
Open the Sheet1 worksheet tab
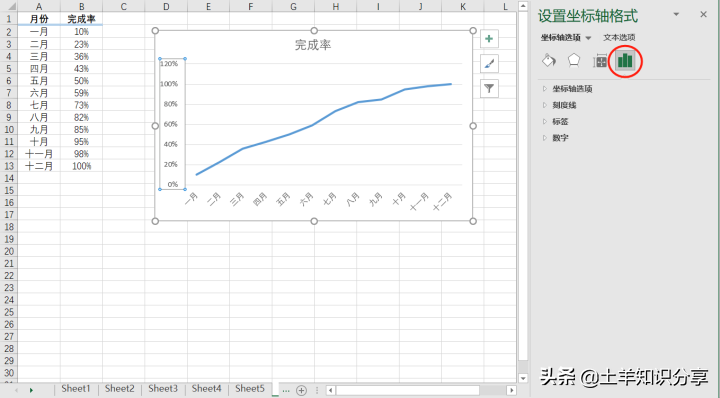click(x=76, y=389)
